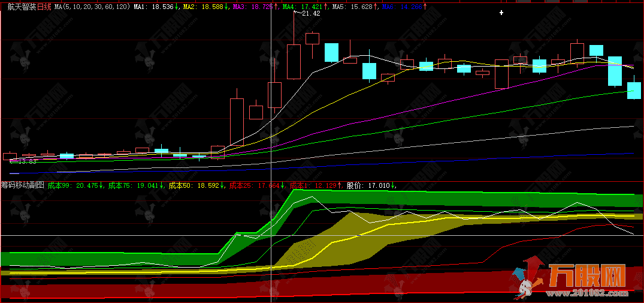Screen dimensions: 644x303
Task: Click the 13.83 low price marker
Action: [27, 161]
